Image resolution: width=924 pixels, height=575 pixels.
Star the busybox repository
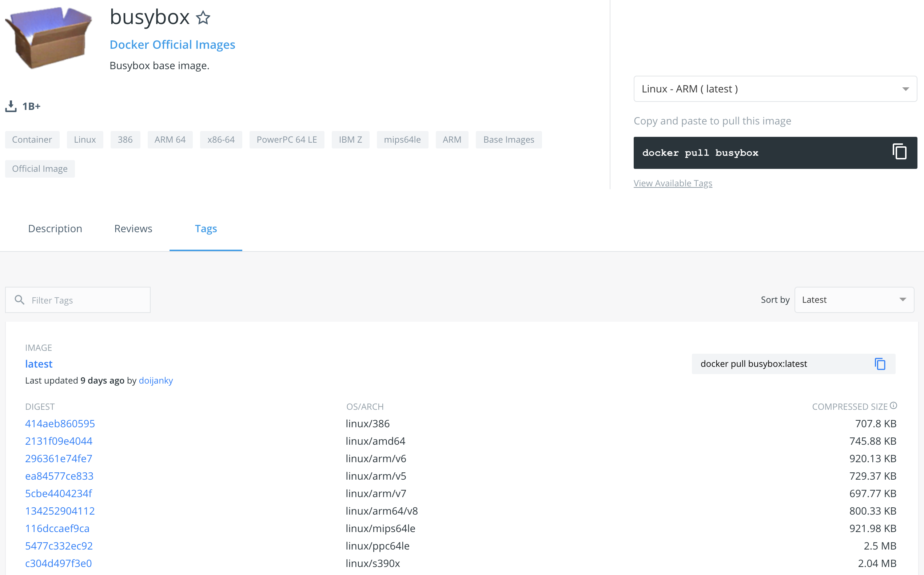point(203,17)
